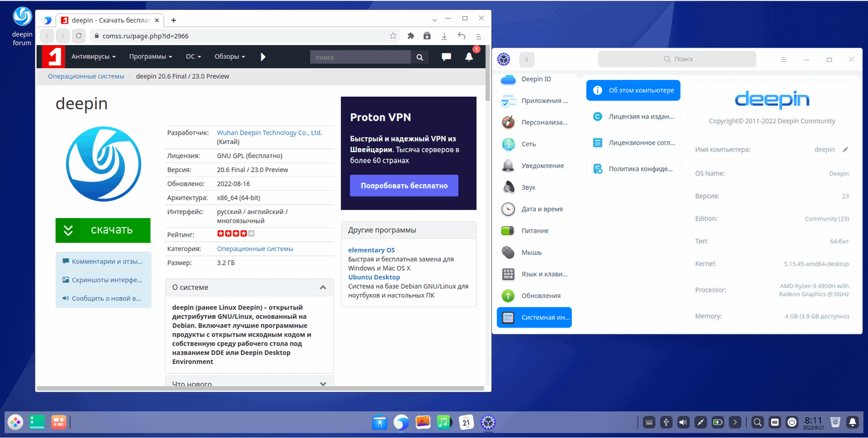Open the Программы dropdown menu
This screenshot has height=438, width=868.
click(x=151, y=57)
